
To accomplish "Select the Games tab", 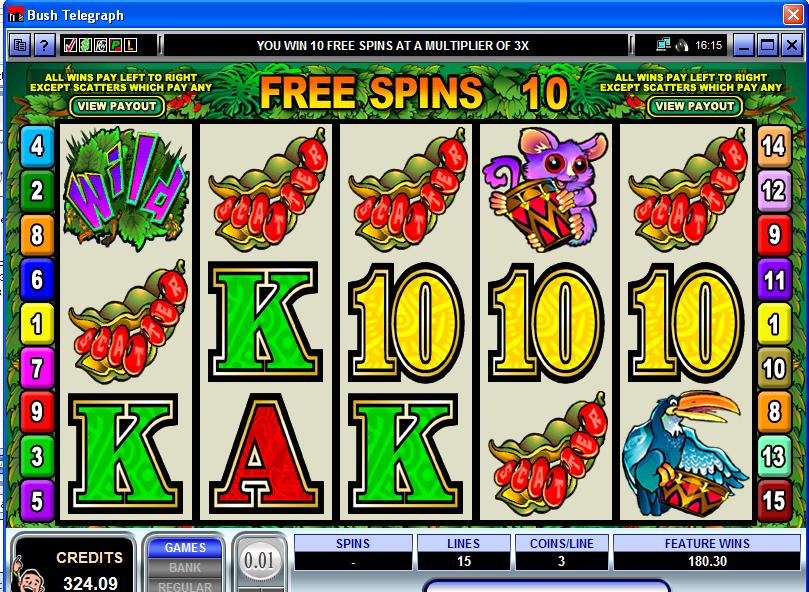I will coord(185,548).
